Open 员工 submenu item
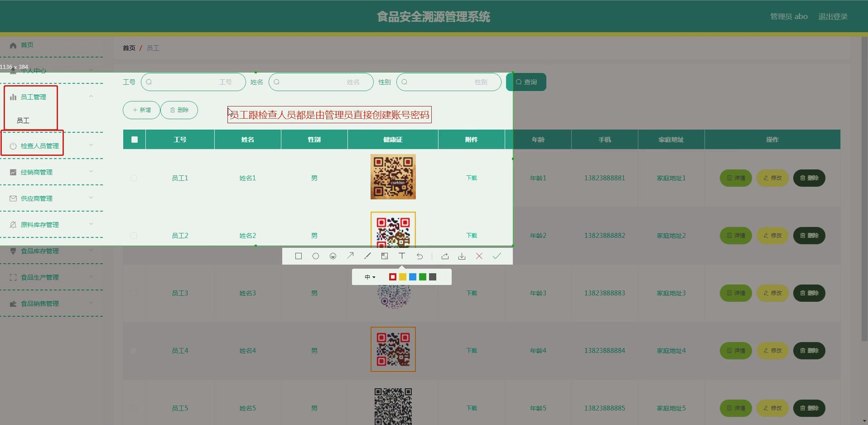The height and width of the screenshot is (425, 868). pos(23,121)
